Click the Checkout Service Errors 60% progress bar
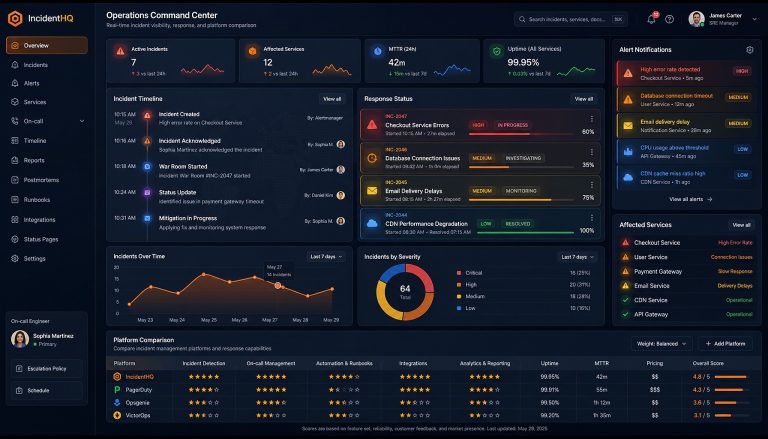Viewport: 768px width, 439px height. pos(521,133)
